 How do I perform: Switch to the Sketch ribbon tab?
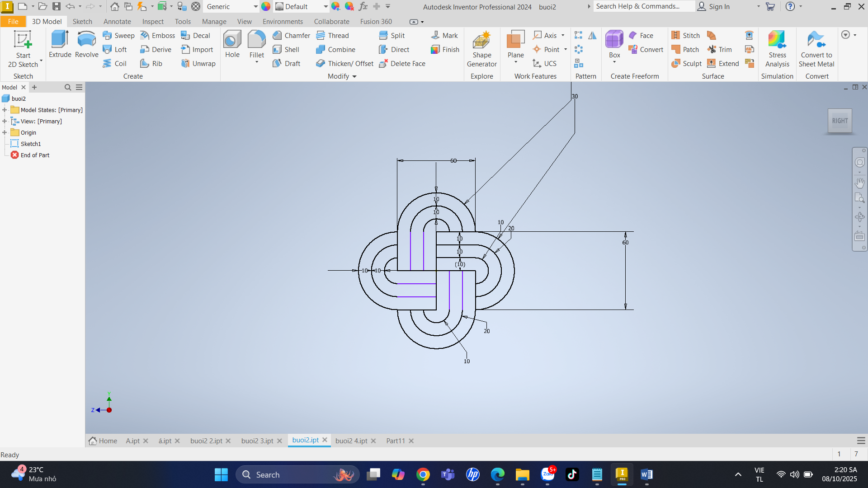(82, 21)
